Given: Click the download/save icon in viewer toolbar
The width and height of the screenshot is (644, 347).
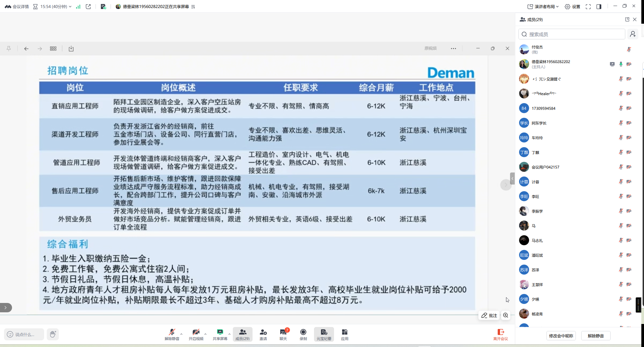Looking at the screenshot, I should tap(71, 48).
